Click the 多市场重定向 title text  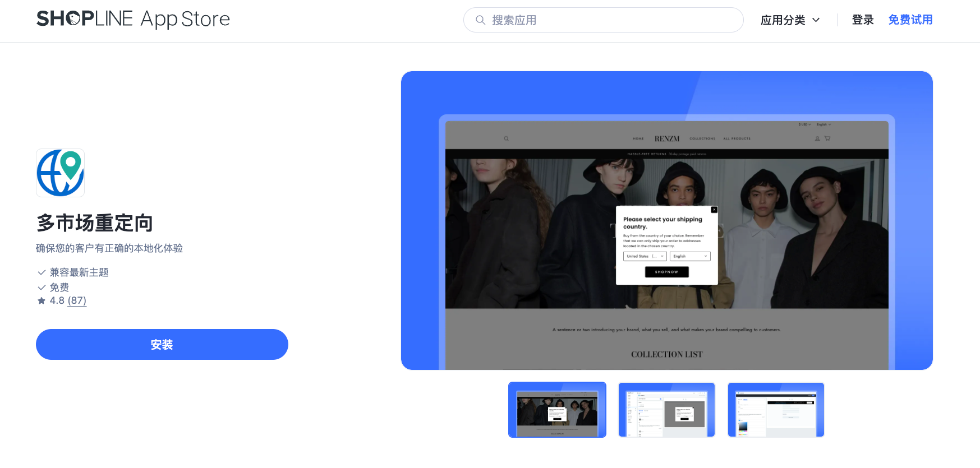(95, 223)
